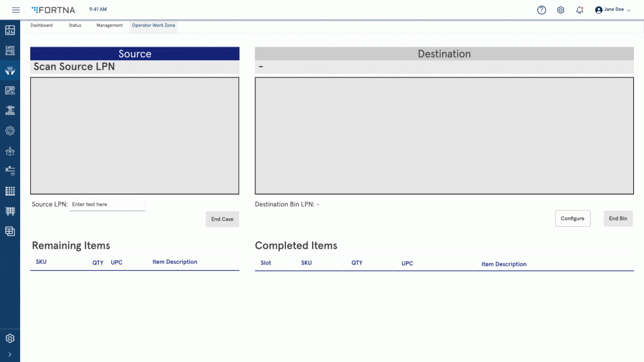Expand the Jane Doe user dropdown
Image resolution: width=644 pixels, height=362 pixels.
coord(613,10)
